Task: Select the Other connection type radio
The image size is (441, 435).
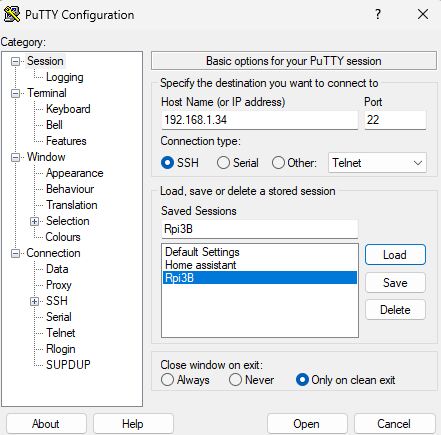Action: [278, 163]
